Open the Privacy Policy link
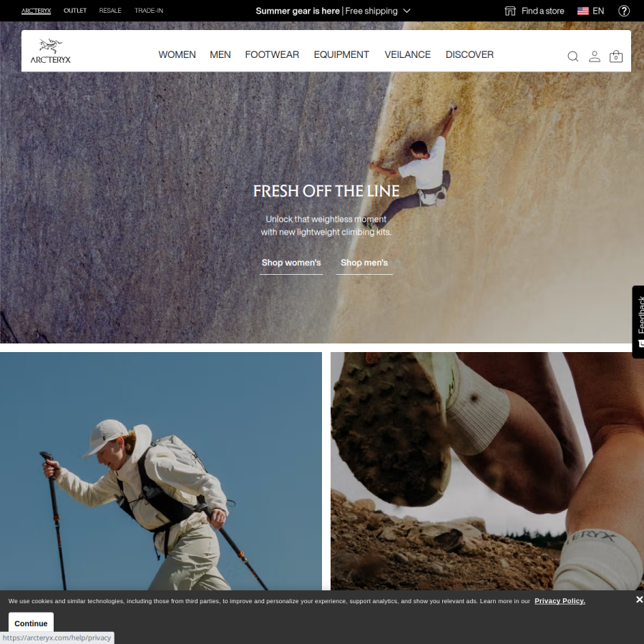Viewport: 644px width, 644px height. [x=560, y=601]
